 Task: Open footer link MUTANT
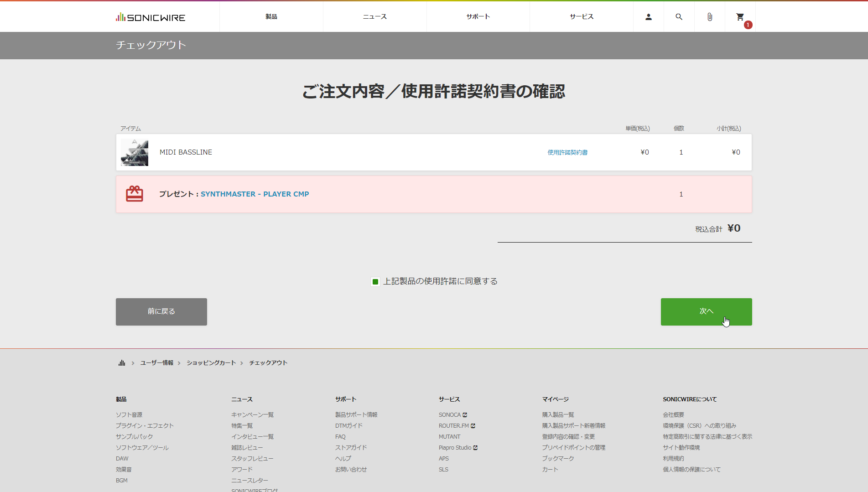pyautogui.click(x=449, y=437)
